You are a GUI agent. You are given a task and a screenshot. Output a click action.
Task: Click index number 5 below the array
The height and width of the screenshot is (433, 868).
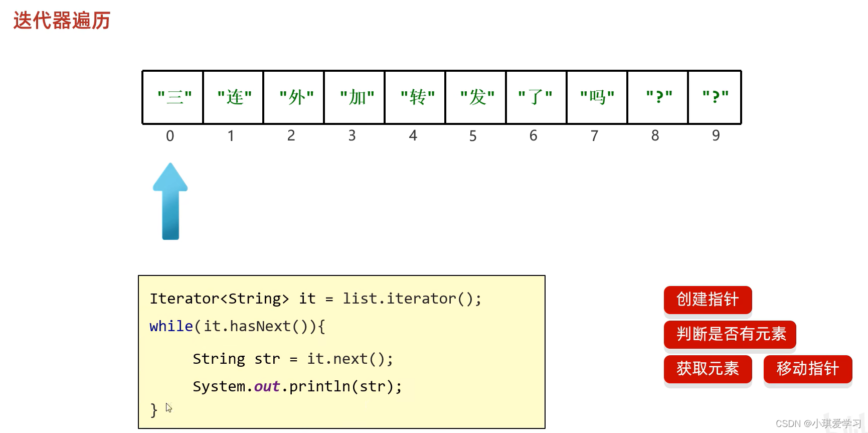click(473, 136)
